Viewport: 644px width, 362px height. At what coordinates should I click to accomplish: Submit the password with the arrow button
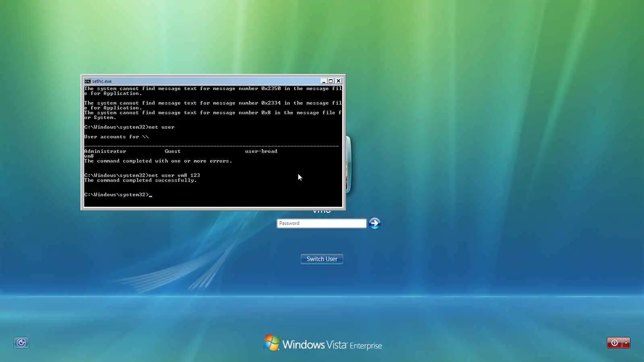click(x=375, y=223)
